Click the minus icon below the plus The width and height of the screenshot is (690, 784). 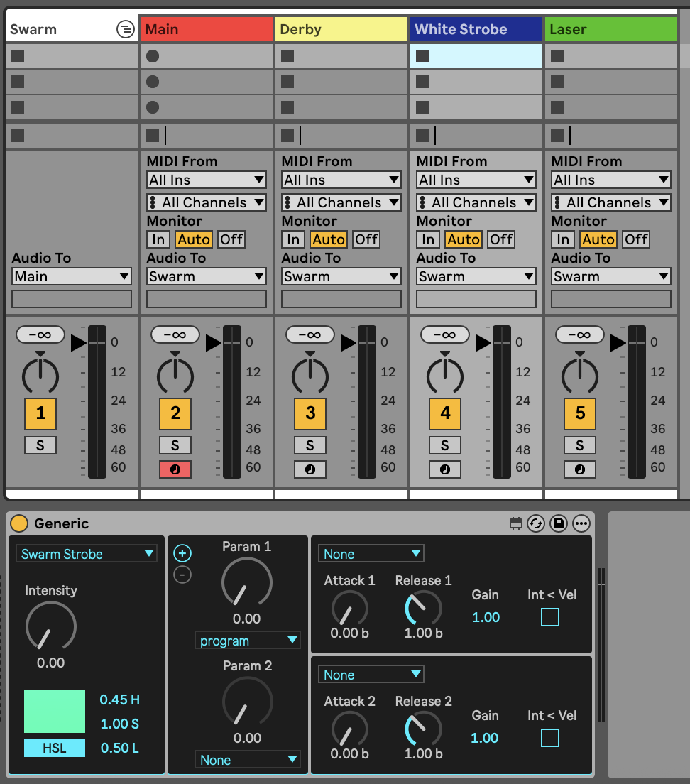[x=182, y=575]
